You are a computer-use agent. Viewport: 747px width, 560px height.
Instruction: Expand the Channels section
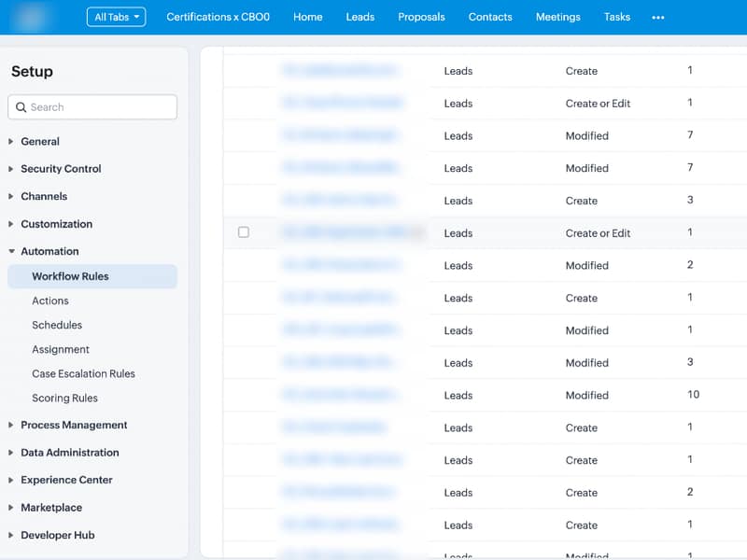44,196
